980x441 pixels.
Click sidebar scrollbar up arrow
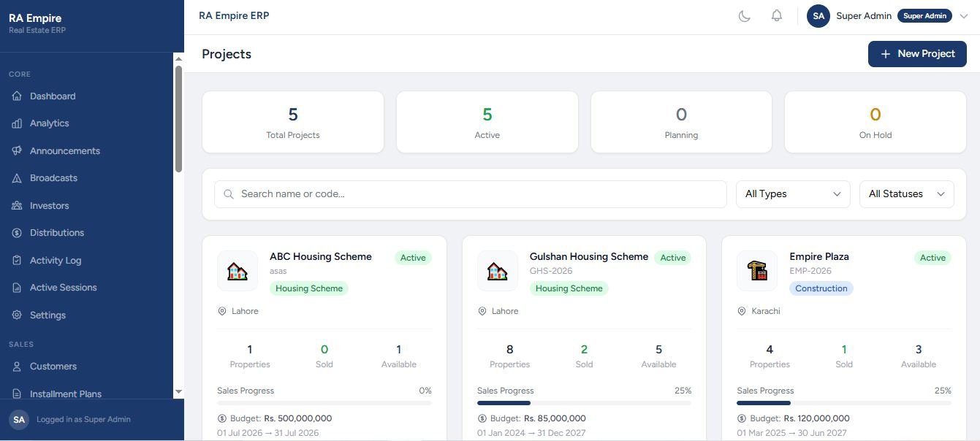click(x=178, y=58)
